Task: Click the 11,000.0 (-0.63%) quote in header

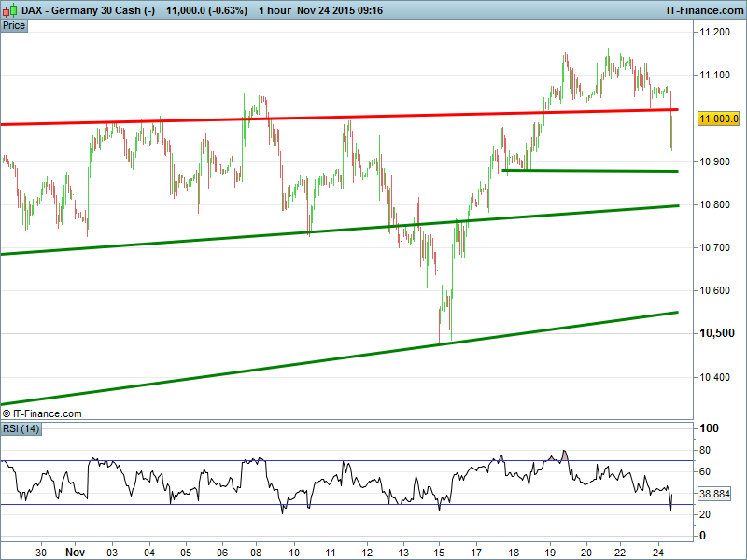Action: (x=206, y=10)
